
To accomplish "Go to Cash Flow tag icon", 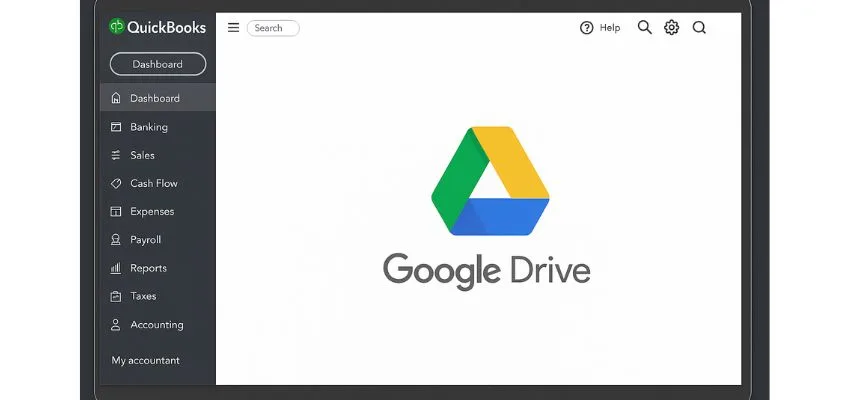I will [x=116, y=184].
